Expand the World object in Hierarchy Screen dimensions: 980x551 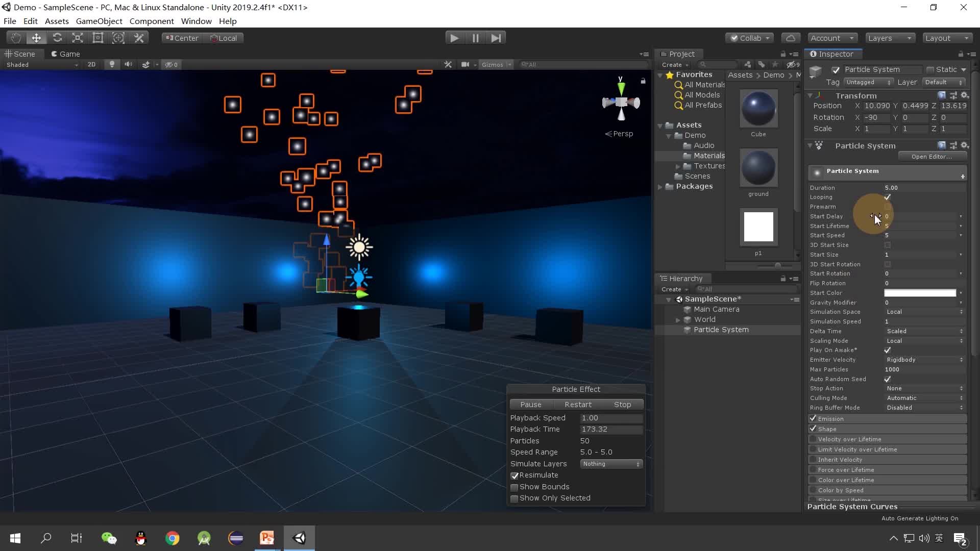pos(678,320)
